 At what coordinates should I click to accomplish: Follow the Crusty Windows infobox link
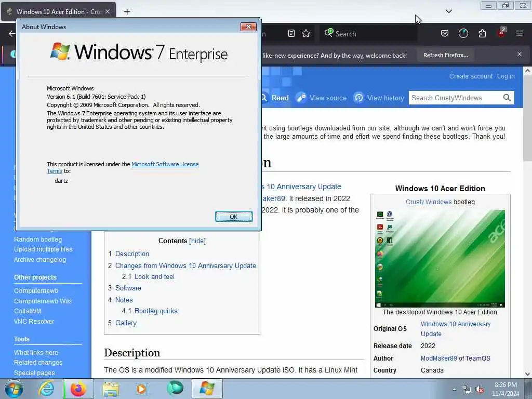[429, 202]
